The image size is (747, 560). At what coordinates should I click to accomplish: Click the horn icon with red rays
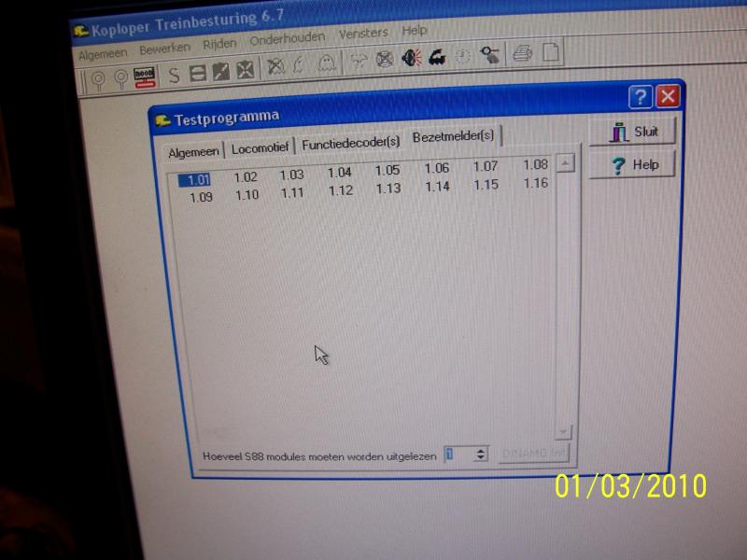click(x=412, y=58)
